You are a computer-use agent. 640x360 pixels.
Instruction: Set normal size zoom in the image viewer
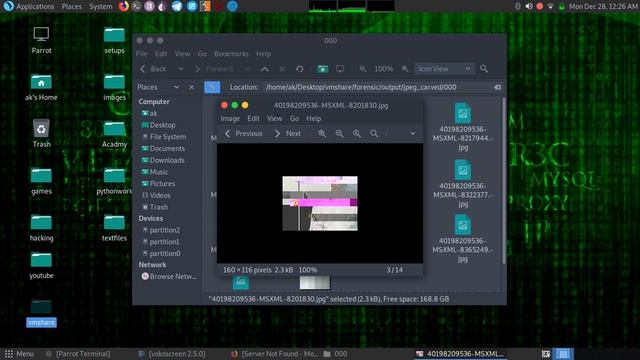tap(357, 133)
